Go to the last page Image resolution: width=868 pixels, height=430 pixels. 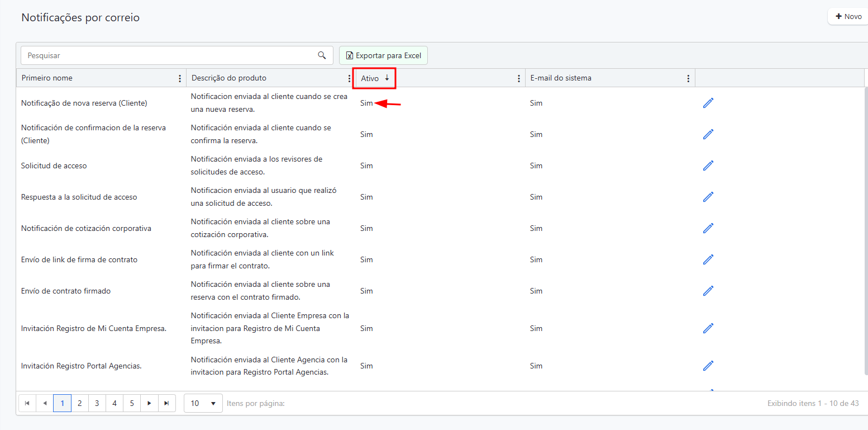[166, 403]
